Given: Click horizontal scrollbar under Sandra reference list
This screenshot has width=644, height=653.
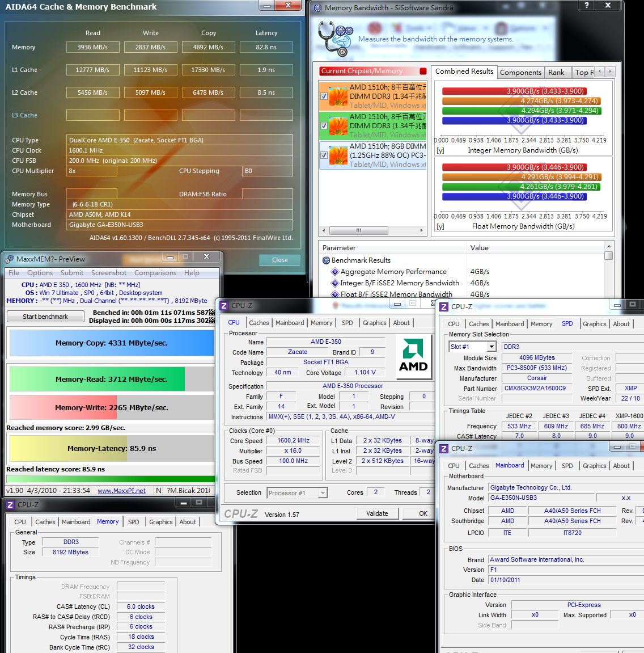Looking at the screenshot, I should pyautogui.click(x=373, y=230).
